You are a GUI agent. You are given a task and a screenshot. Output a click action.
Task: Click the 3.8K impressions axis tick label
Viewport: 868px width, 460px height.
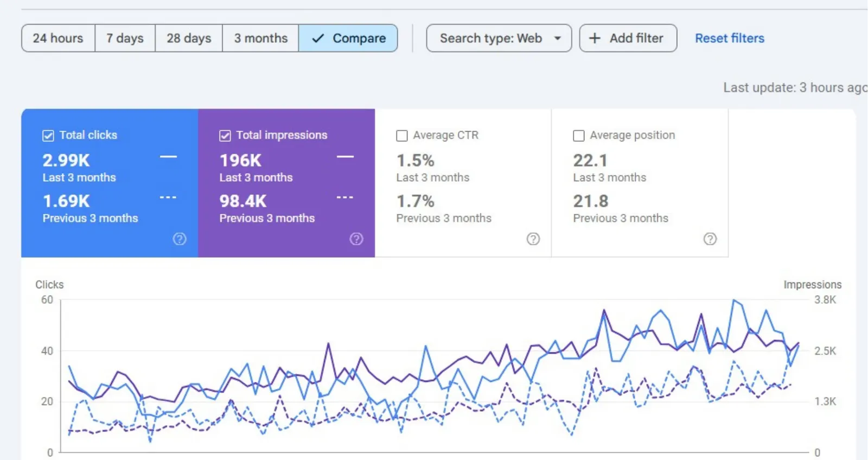[825, 299]
